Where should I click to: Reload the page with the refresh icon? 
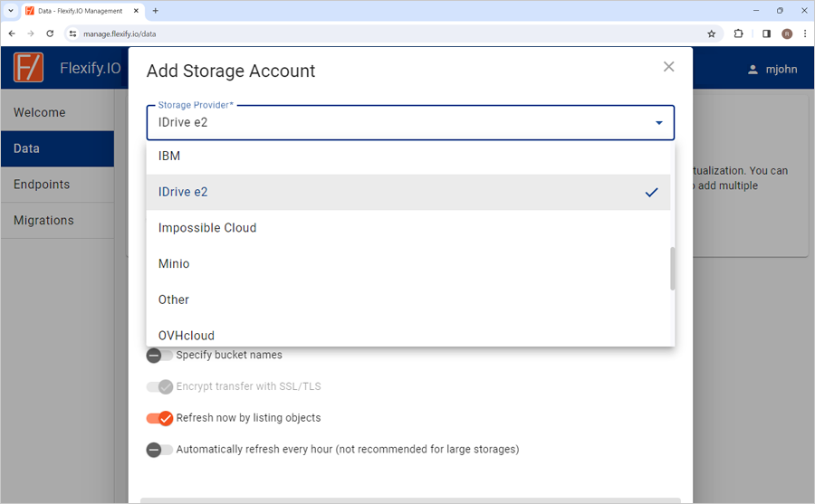click(50, 33)
